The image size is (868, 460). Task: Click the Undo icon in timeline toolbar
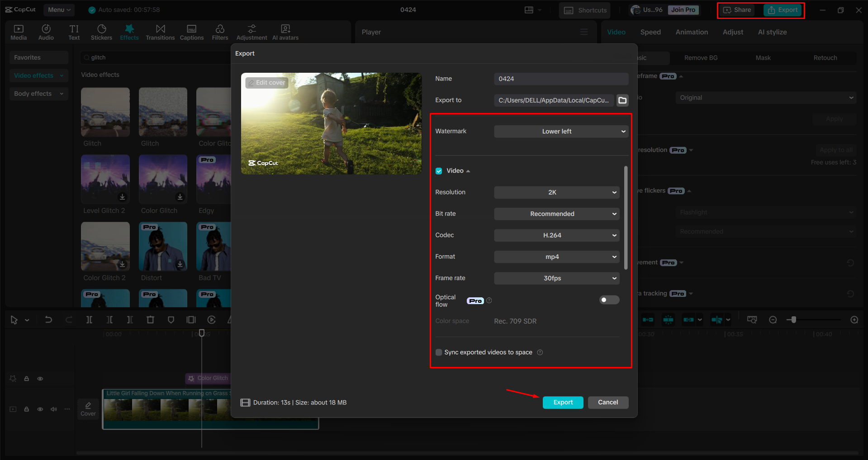pos(48,320)
